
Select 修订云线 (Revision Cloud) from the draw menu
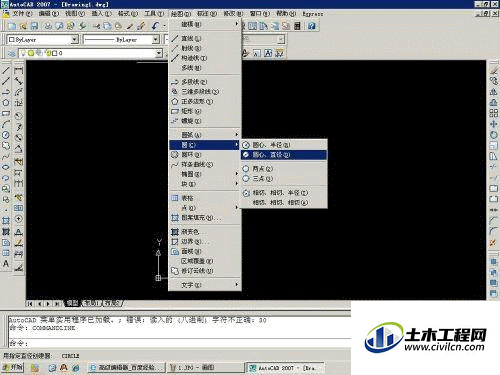coord(205,271)
